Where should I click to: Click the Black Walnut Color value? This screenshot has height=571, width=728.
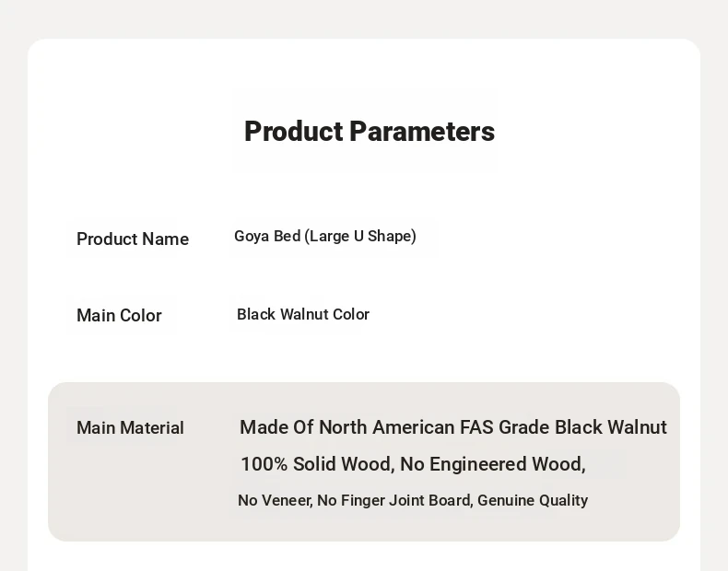coord(303,314)
